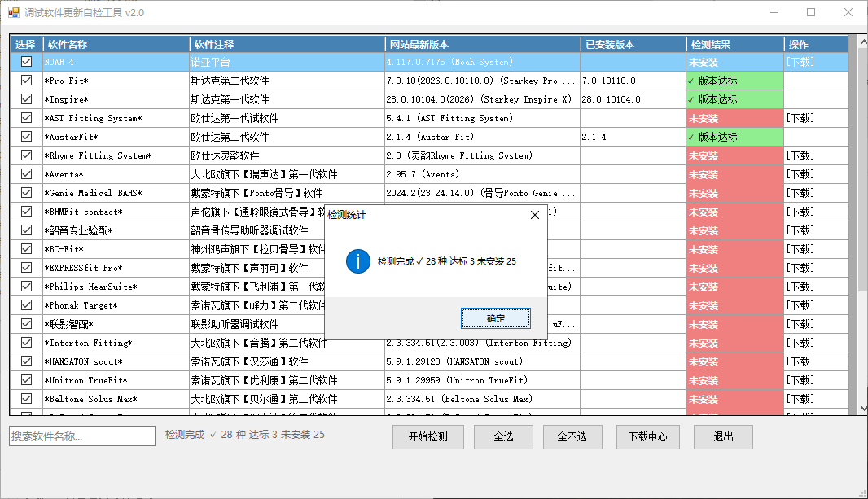Focus the 搜索软件名称 search field
The height and width of the screenshot is (499, 868).
tap(82, 436)
